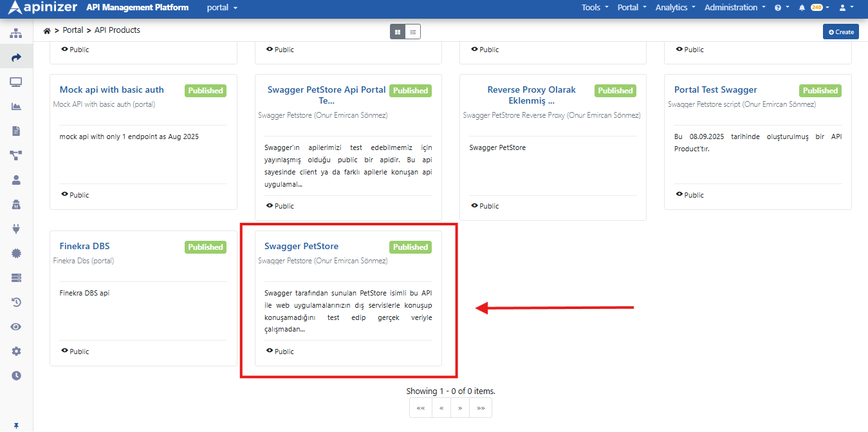Click Public eye label on Reverse Proxy card

tap(485, 205)
